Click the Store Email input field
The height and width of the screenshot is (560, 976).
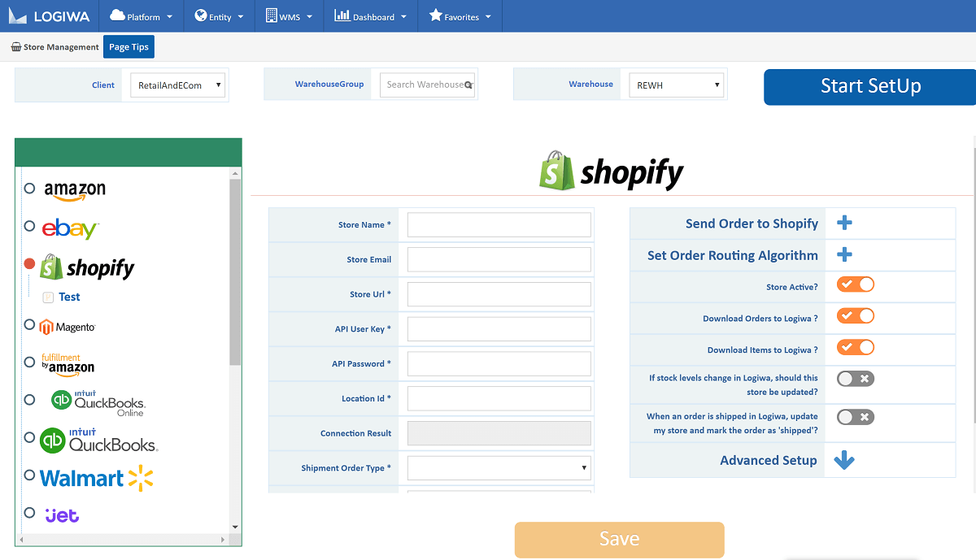pyautogui.click(x=499, y=260)
